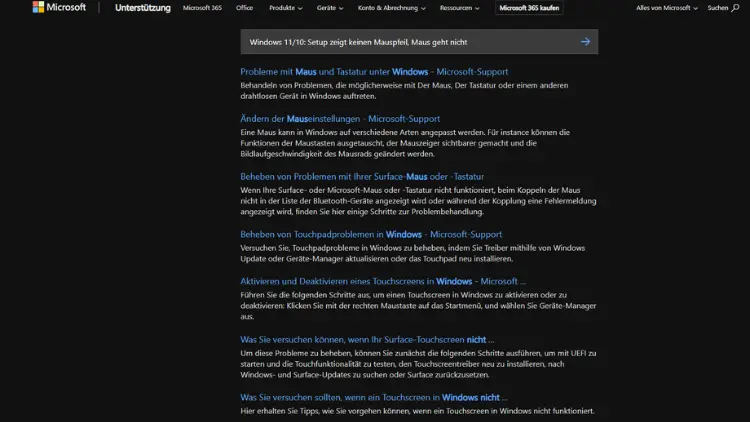Open the Surface-Touchscreen nicht result
750x422 pixels.
tap(367, 340)
